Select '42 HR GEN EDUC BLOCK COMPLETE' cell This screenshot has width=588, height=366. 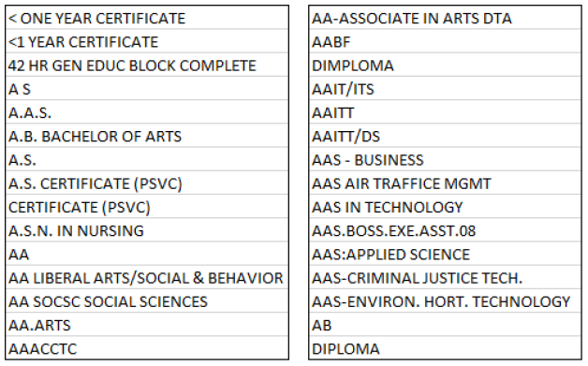[147, 65]
